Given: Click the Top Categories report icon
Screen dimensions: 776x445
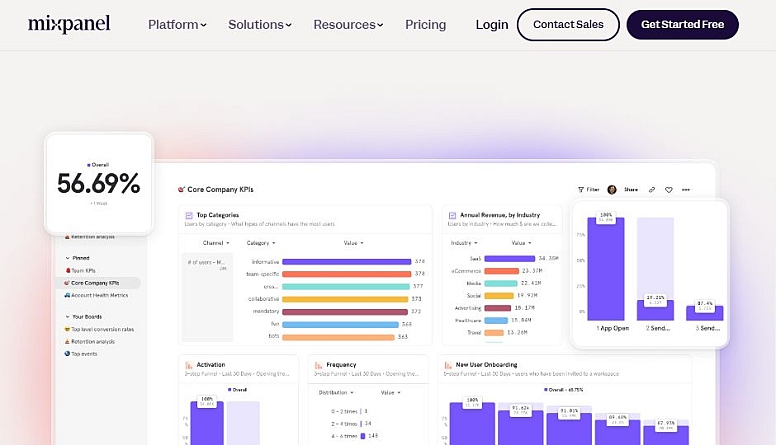Looking at the screenshot, I should pyautogui.click(x=189, y=215).
